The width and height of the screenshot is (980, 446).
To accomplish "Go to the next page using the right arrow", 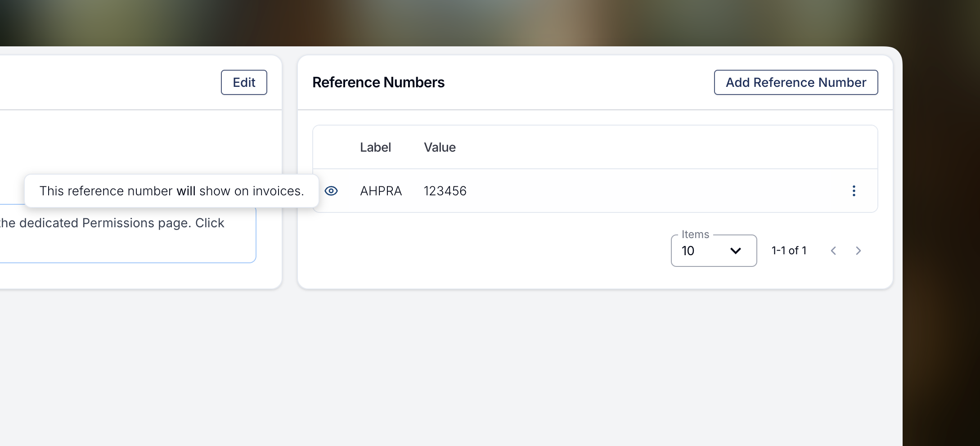I will click(x=859, y=251).
